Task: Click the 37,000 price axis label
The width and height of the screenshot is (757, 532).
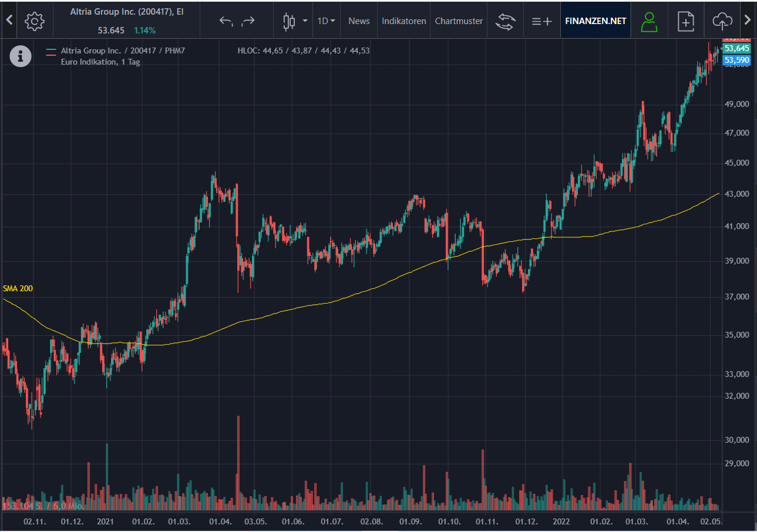Action: click(x=738, y=297)
